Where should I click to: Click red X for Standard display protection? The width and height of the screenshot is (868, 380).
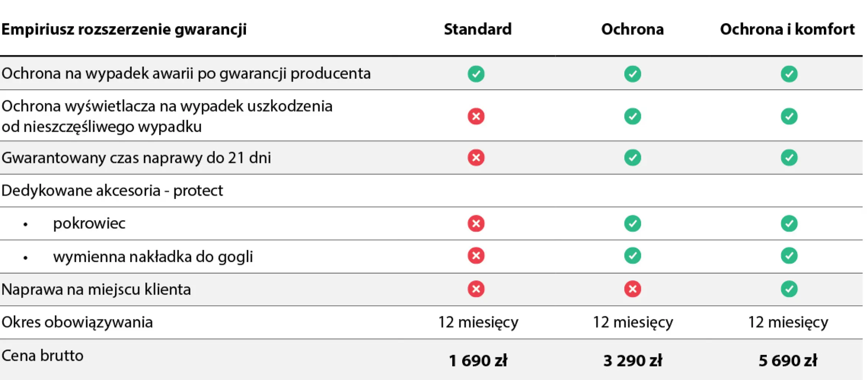tap(476, 116)
